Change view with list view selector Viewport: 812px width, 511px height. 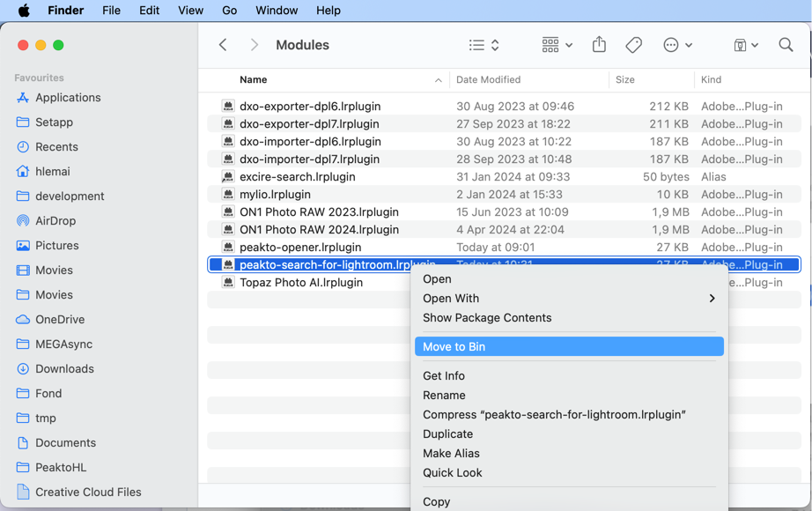coord(484,45)
